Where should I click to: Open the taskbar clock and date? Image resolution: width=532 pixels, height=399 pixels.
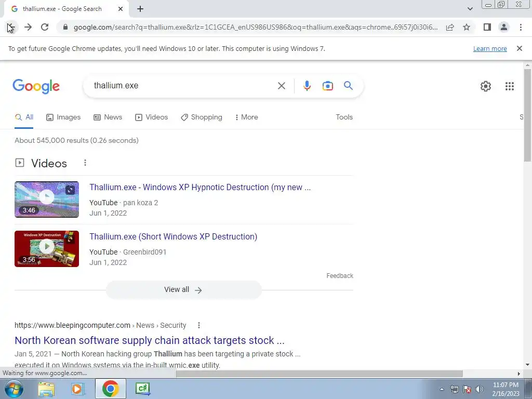[506, 389]
